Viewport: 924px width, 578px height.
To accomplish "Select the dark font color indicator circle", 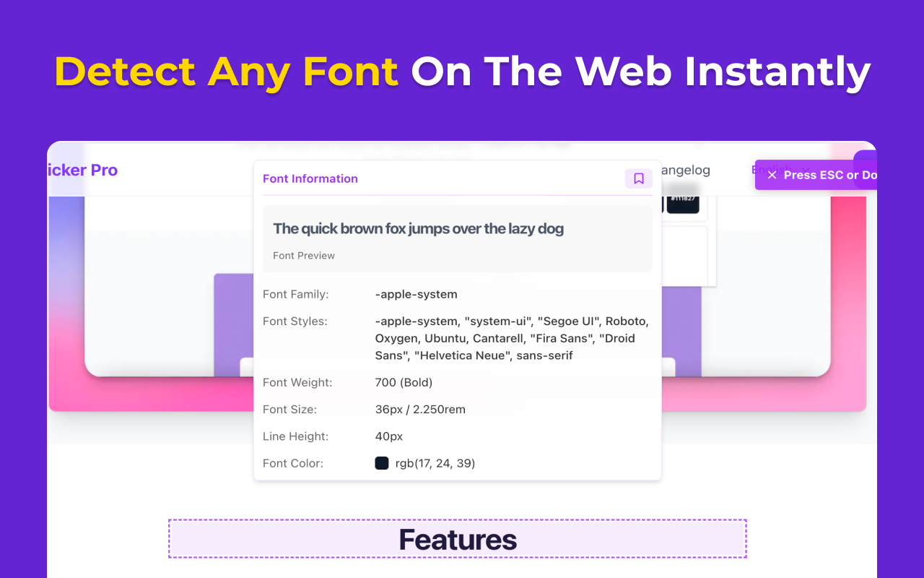I will 382,463.
